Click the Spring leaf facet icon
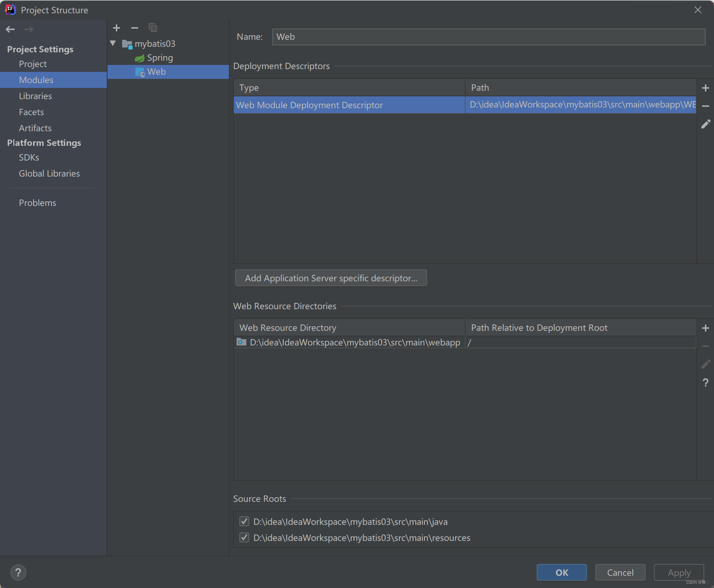This screenshot has width=714, height=588. (x=140, y=58)
